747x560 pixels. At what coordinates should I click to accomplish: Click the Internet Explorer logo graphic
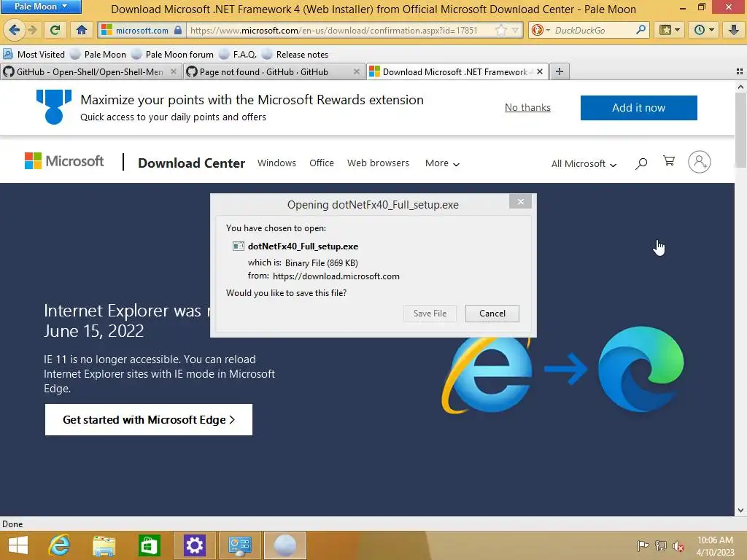pos(487,374)
